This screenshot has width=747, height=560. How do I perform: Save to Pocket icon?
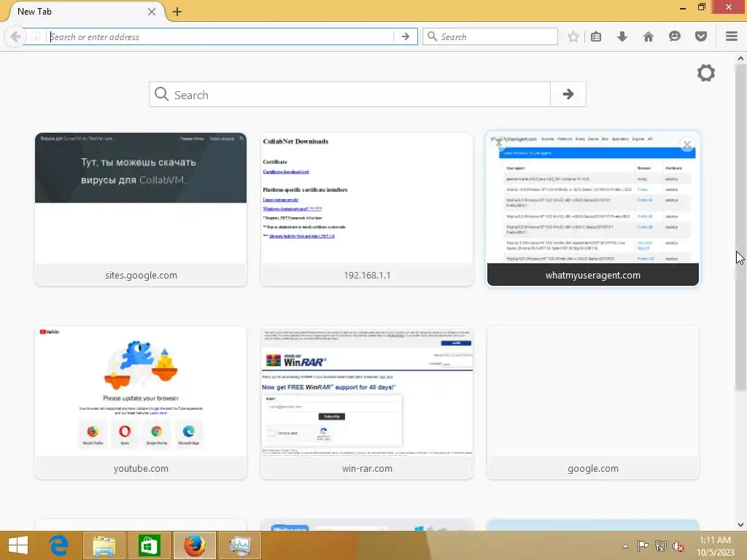pos(701,36)
